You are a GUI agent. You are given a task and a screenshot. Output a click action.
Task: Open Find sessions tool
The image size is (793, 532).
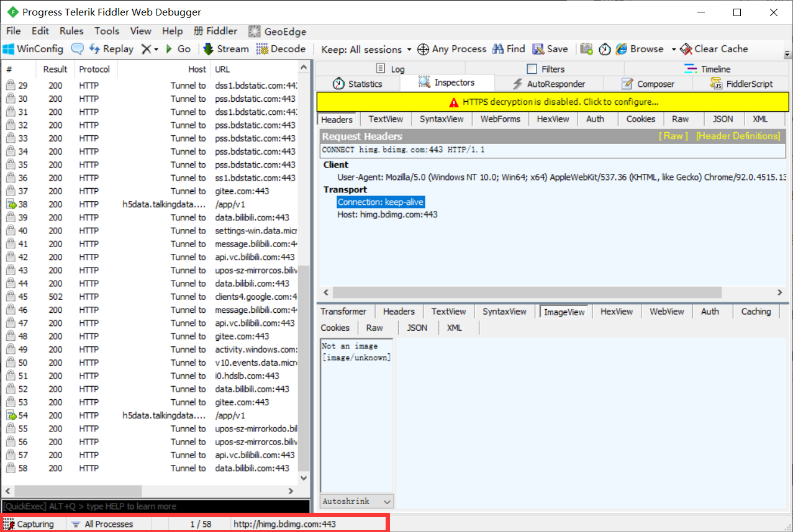click(x=509, y=49)
